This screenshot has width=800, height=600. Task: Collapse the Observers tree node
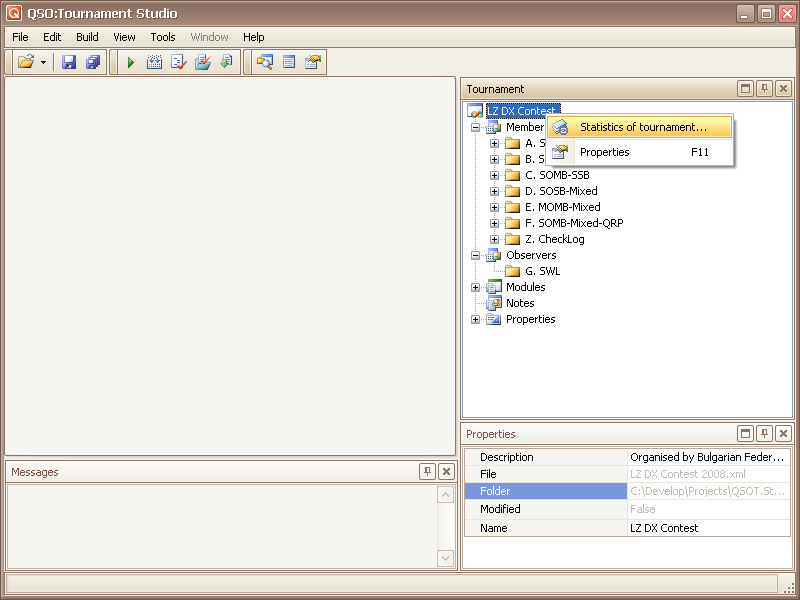coord(476,255)
